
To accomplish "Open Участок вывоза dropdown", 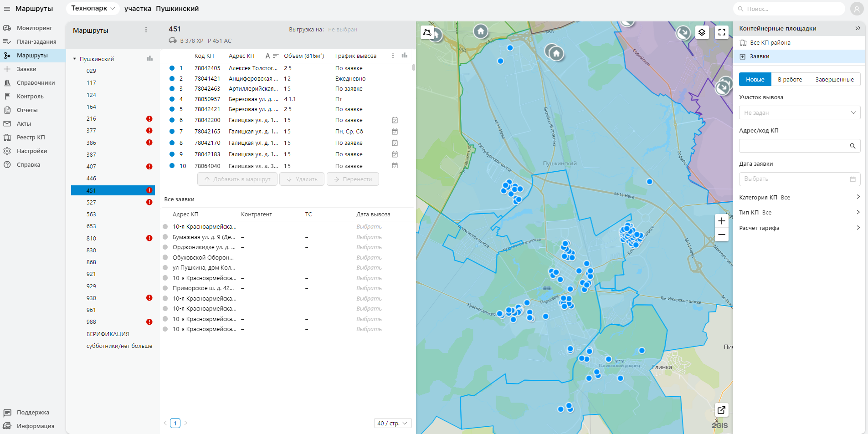I will click(799, 112).
